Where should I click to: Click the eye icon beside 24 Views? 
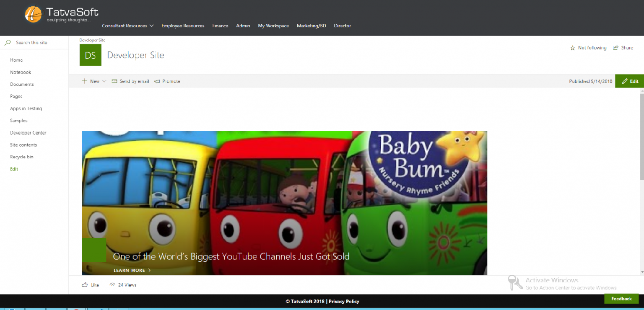pyautogui.click(x=112, y=285)
